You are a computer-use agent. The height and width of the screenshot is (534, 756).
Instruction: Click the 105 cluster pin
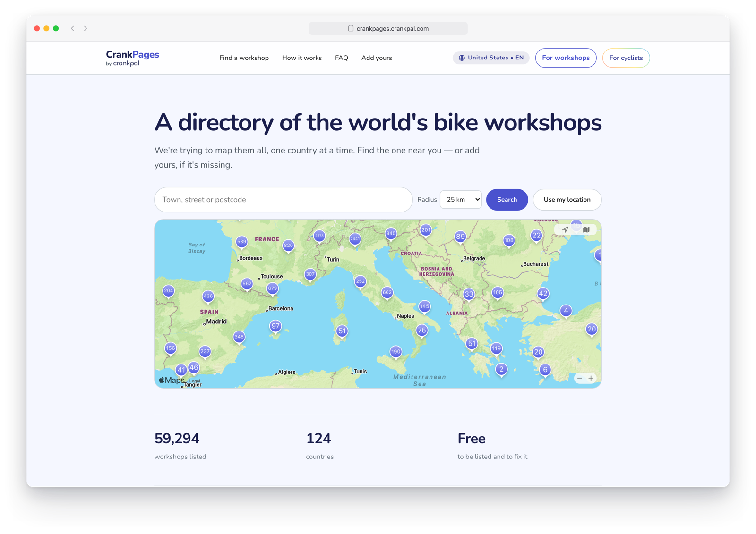tap(498, 293)
